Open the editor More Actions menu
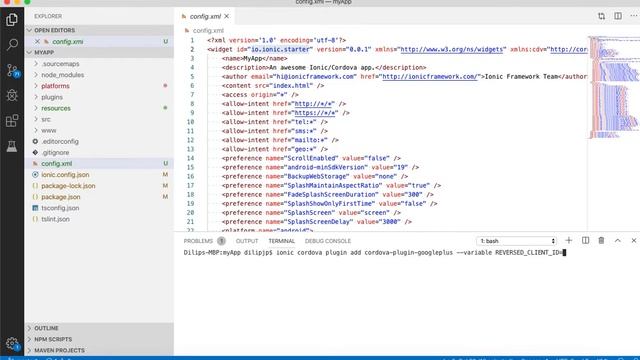 633,16
